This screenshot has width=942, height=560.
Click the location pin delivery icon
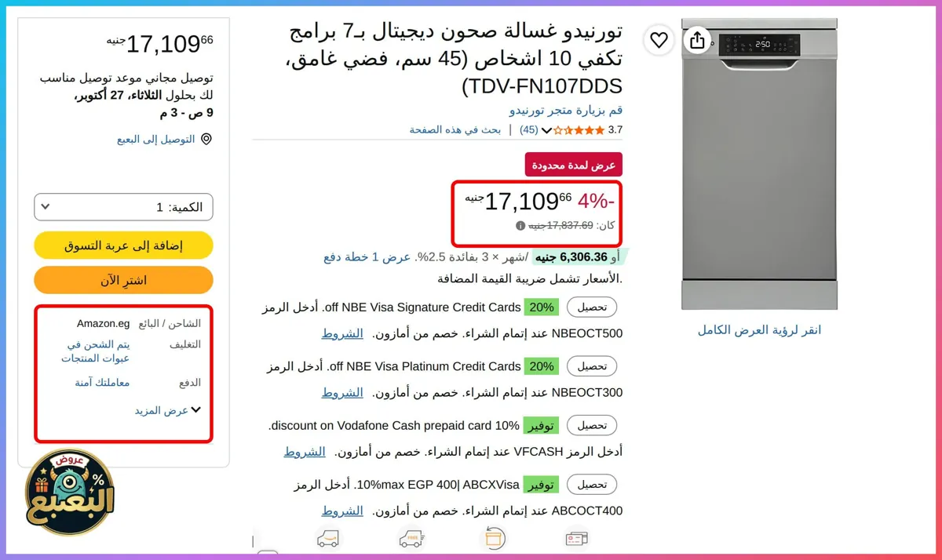206,140
